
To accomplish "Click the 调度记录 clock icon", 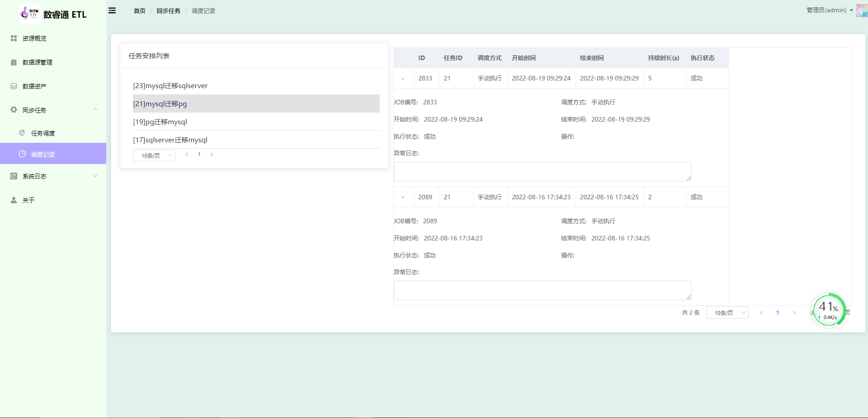I will tap(22, 154).
